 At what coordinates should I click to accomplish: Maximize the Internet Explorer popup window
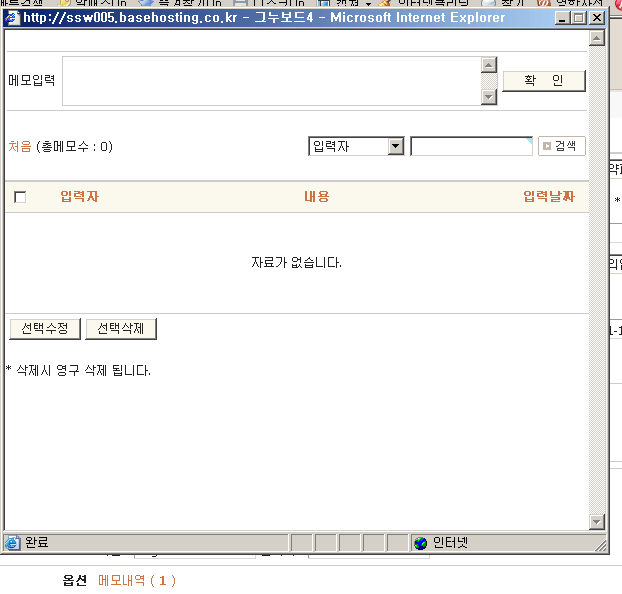(579, 18)
